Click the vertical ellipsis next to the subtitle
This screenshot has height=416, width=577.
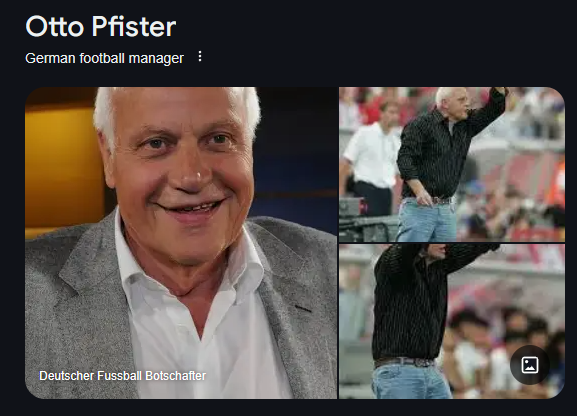[x=199, y=56]
